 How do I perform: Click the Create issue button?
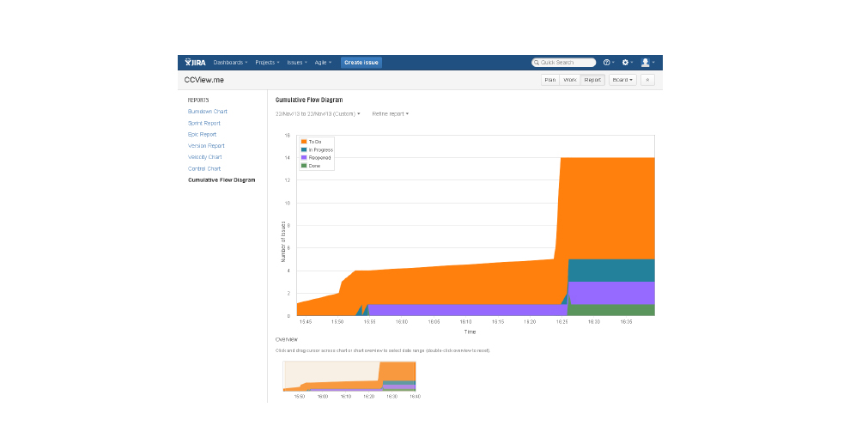coord(361,63)
